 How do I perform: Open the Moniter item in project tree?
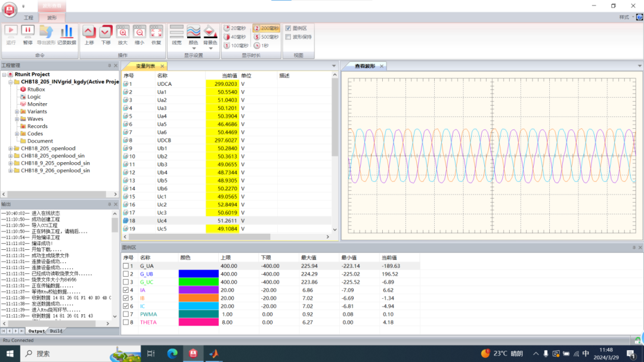tap(37, 104)
